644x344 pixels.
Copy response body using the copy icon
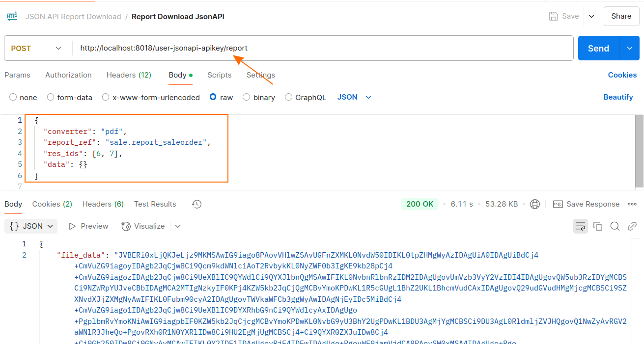598,226
